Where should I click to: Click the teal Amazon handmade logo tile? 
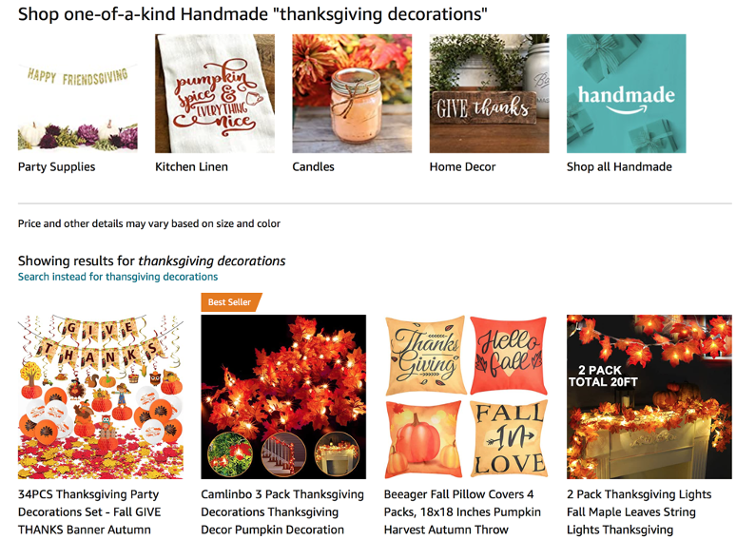pos(627,93)
